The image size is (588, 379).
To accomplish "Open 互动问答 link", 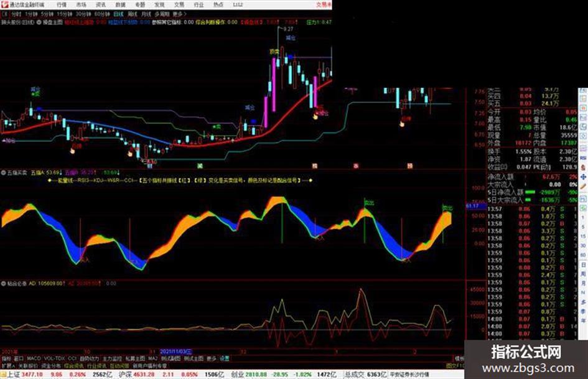I will (x=119, y=365).
